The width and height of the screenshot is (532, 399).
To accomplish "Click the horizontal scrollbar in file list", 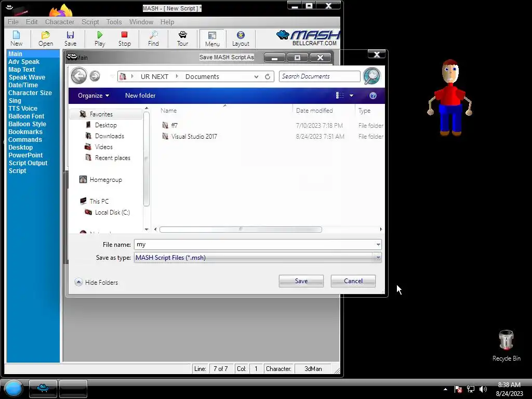I will (x=241, y=230).
